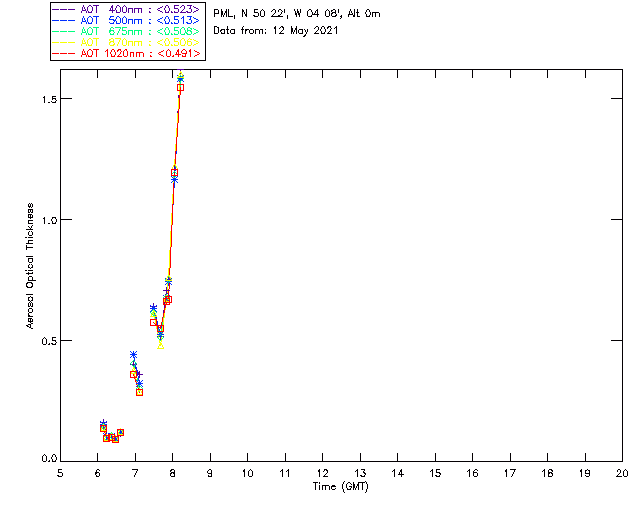The height and width of the screenshot is (512, 640).
Task: Click the 14 x-axis tick label
Action: pos(398,473)
